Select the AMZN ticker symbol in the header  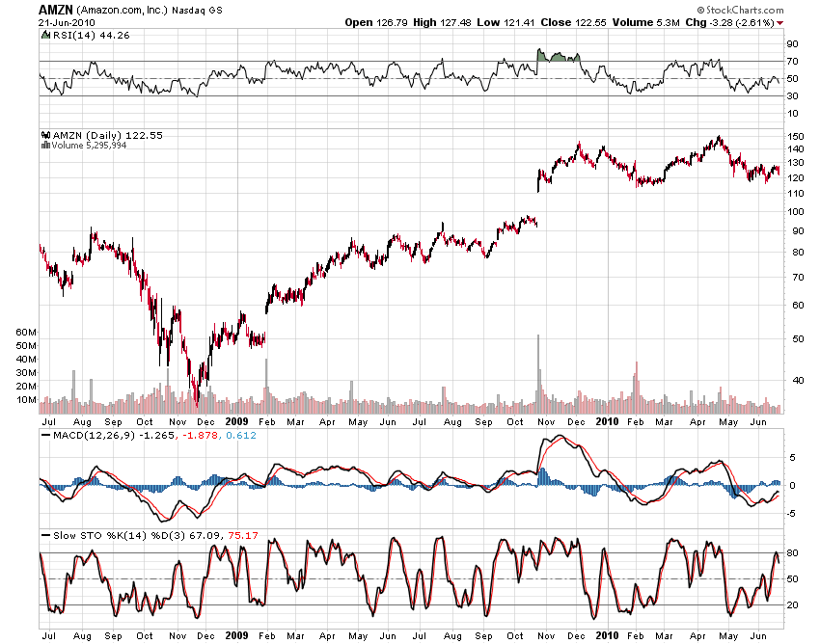56,10
